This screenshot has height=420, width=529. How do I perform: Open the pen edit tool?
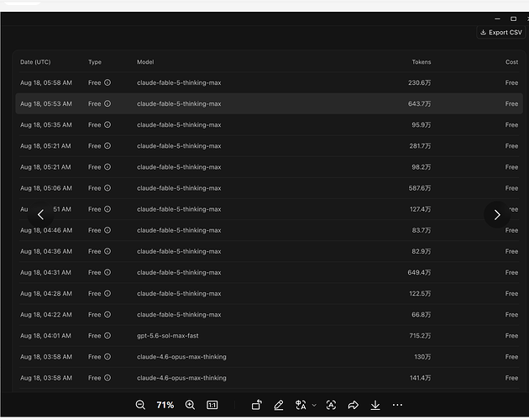click(279, 405)
